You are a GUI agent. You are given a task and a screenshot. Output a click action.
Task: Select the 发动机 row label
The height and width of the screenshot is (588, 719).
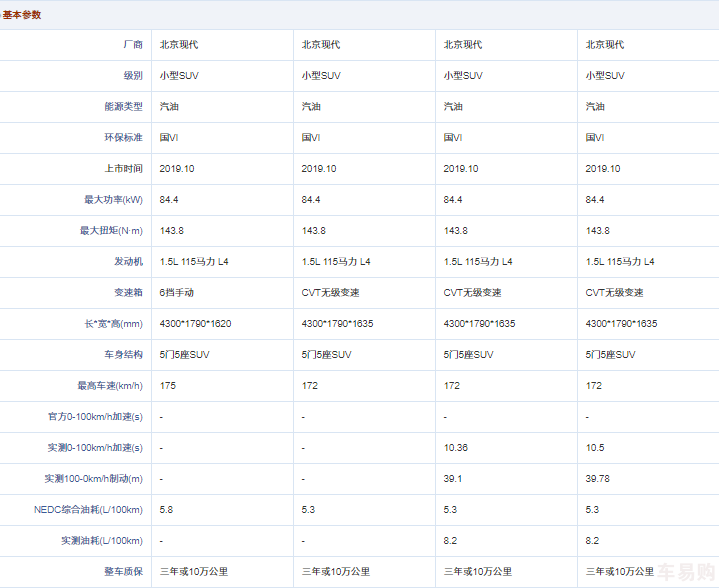coord(128,261)
